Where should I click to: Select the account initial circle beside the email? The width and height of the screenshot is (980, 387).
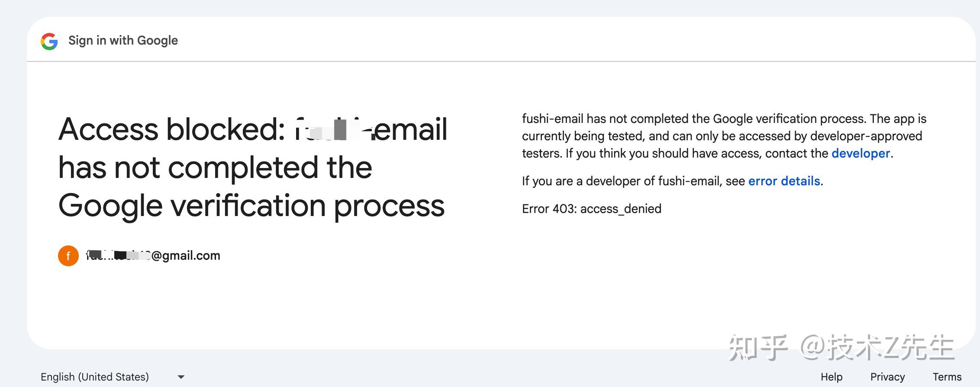[x=68, y=255]
